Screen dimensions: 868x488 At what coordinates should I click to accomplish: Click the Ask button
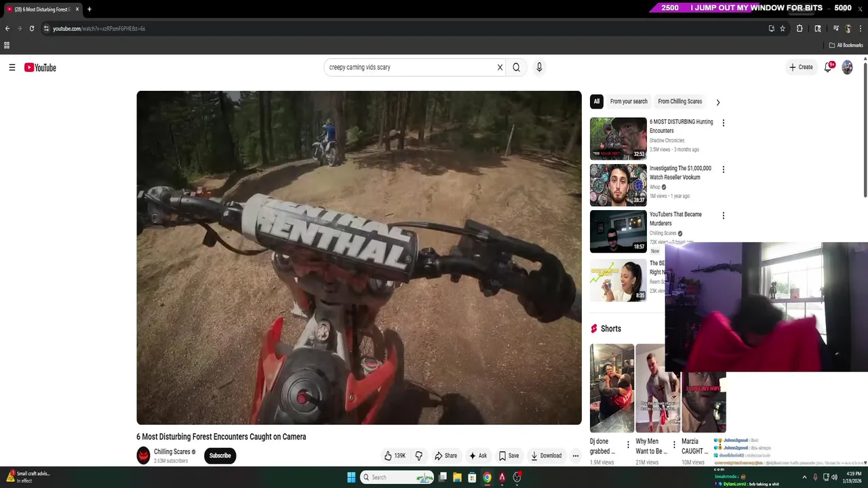478,455
